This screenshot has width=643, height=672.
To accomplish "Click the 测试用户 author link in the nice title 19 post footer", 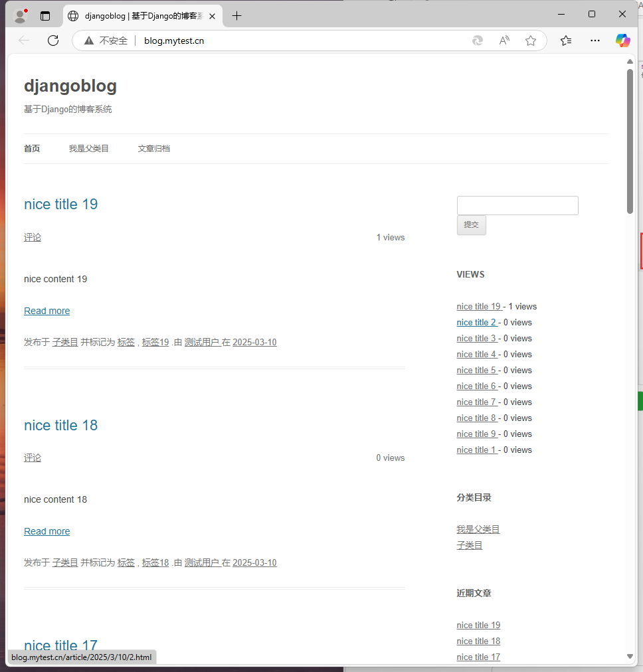I will coord(202,343).
